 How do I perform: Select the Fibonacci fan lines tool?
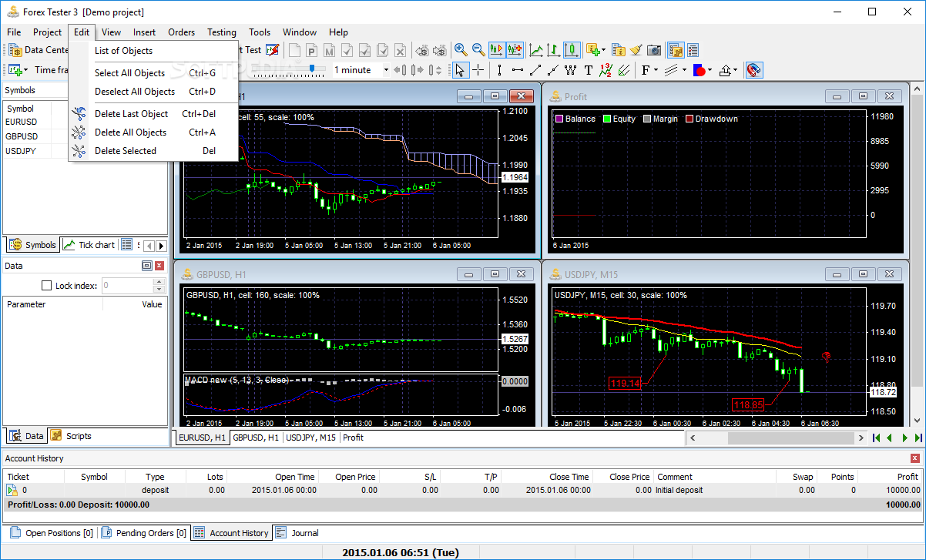coord(623,70)
